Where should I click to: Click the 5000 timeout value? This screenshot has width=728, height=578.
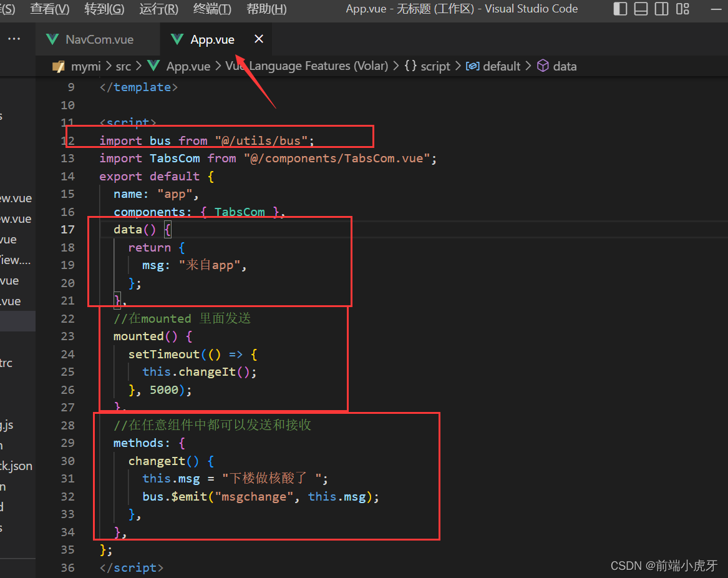tap(164, 390)
